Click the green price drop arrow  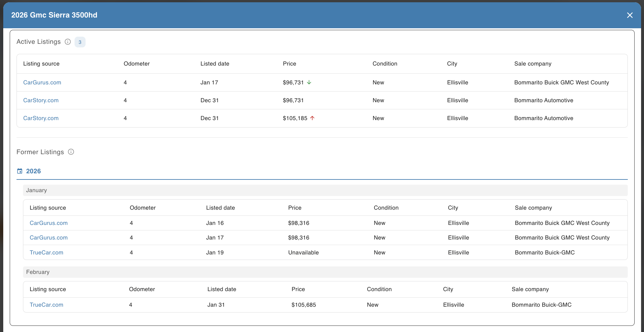(x=309, y=82)
